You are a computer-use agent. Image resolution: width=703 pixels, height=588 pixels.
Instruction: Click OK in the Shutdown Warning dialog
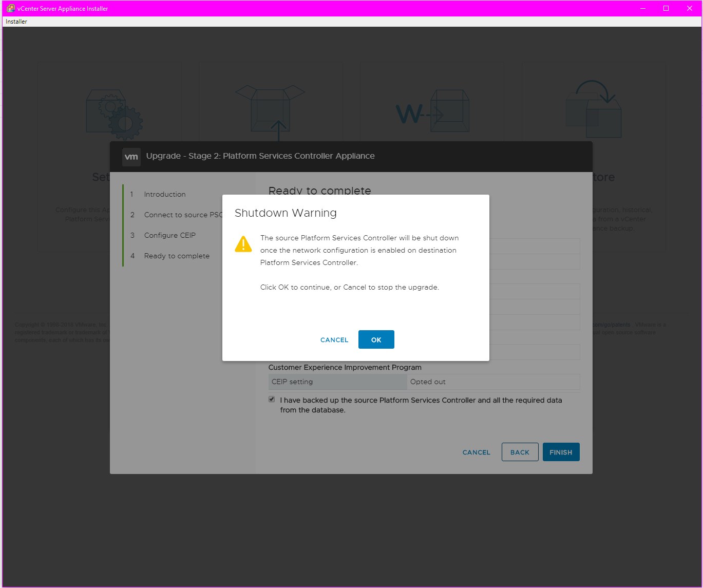click(x=376, y=339)
